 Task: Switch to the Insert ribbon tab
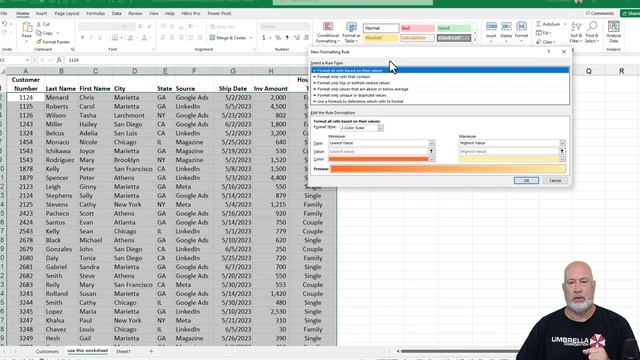(41, 13)
